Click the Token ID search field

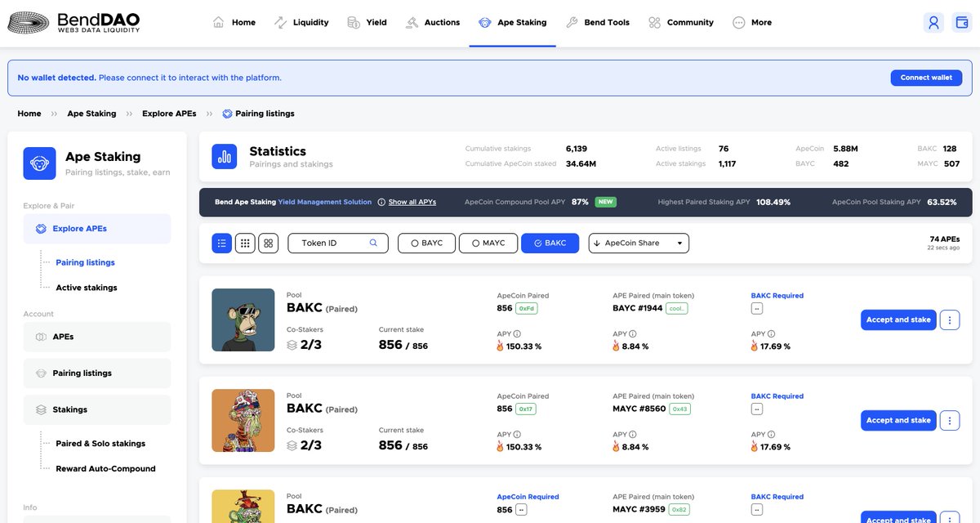338,243
